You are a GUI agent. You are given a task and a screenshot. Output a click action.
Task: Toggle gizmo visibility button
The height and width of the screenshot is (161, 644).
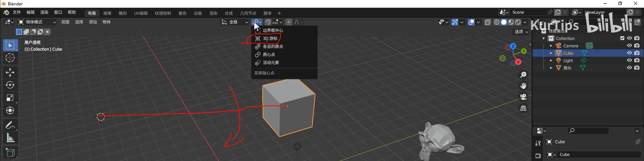coord(455,22)
